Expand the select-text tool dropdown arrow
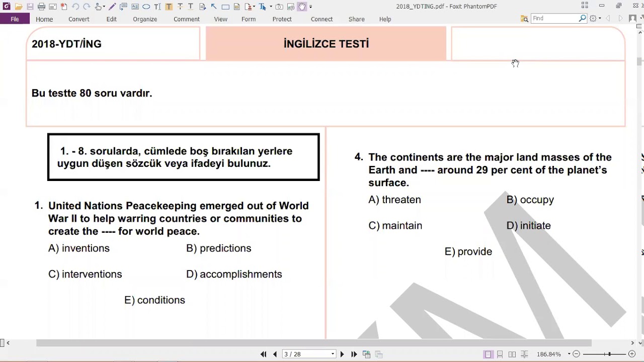This screenshot has width=644, height=362. pos(271,7)
